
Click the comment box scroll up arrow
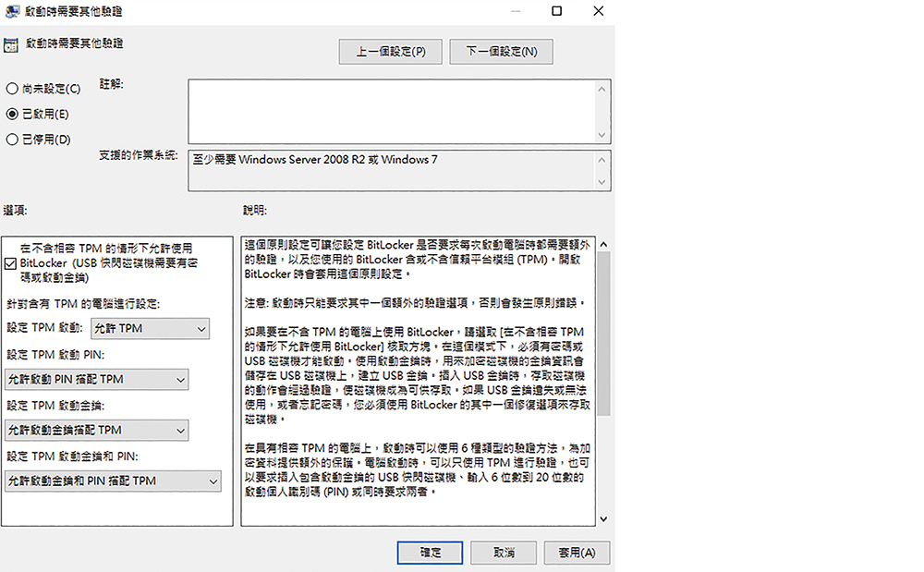click(602, 90)
